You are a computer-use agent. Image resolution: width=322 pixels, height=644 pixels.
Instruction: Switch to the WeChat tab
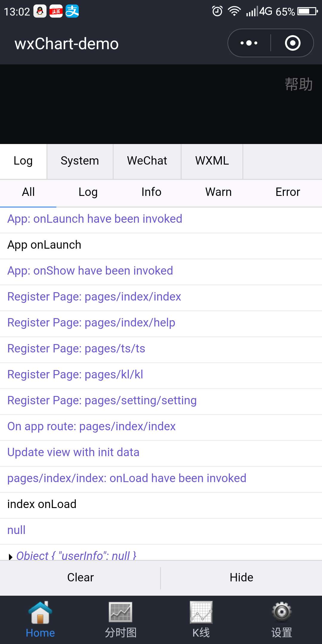click(x=147, y=161)
